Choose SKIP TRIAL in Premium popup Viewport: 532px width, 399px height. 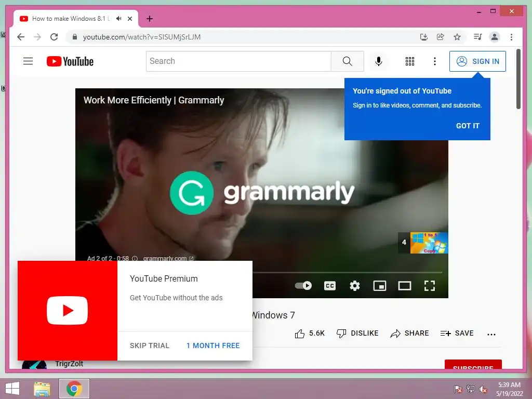tap(149, 345)
